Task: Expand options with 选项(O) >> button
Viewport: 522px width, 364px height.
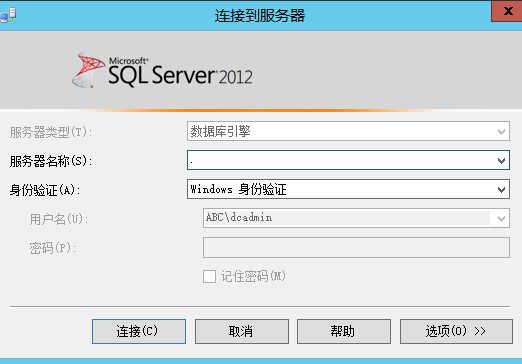Action: [x=456, y=331]
